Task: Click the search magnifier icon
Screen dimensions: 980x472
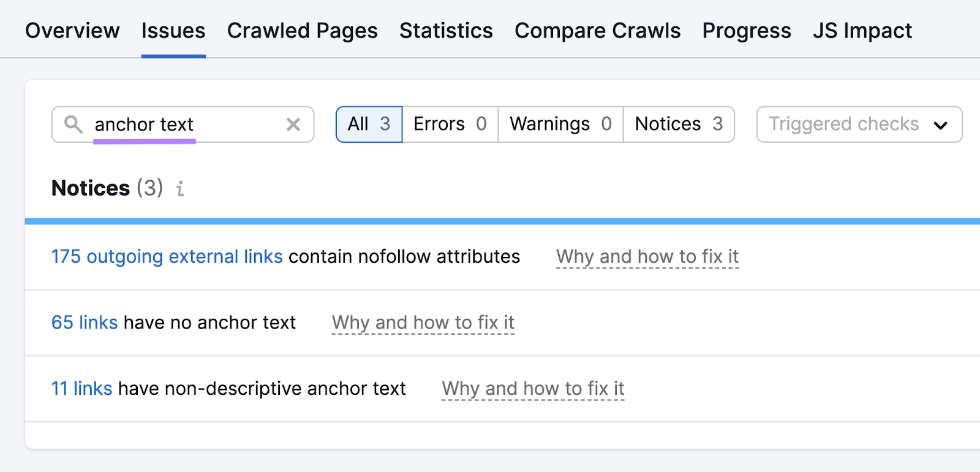Action: click(73, 124)
